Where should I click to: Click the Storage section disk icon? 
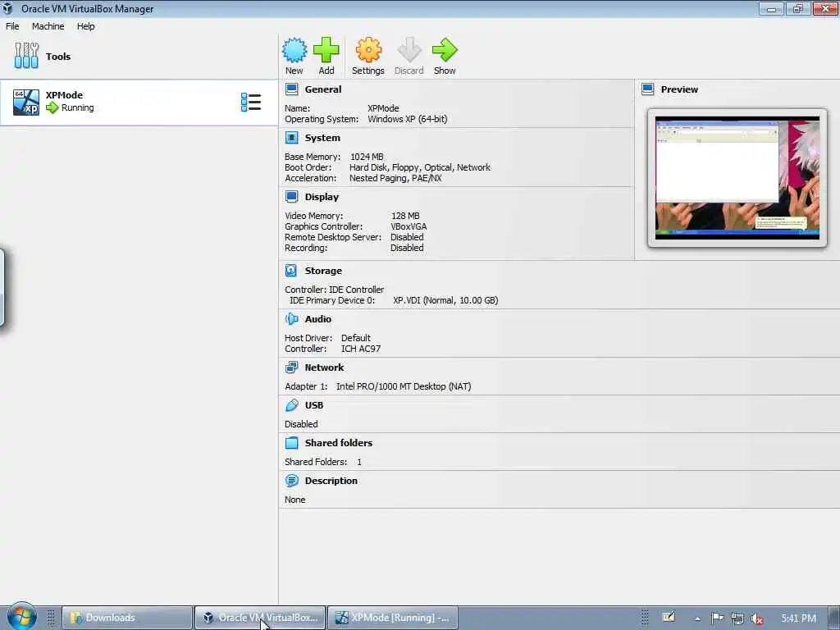coord(291,271)
